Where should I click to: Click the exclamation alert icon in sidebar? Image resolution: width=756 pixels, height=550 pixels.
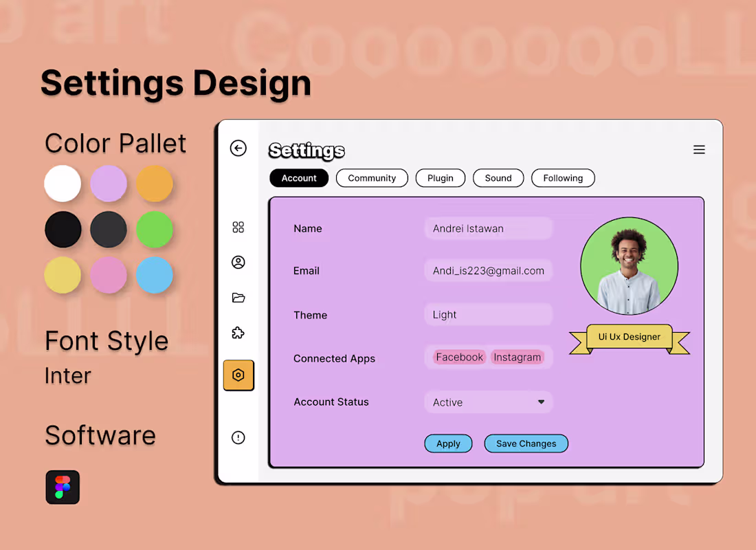click(238, 437)
